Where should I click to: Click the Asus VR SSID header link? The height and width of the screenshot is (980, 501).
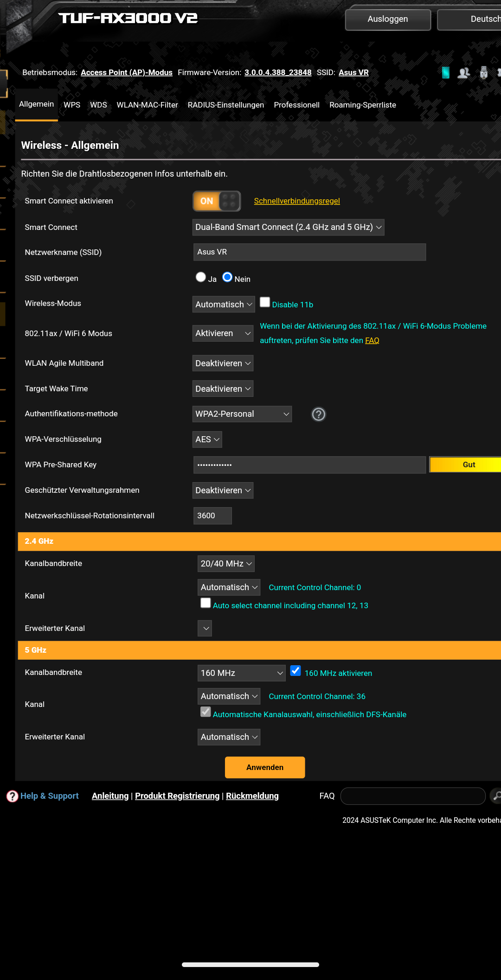coord(353,72)
